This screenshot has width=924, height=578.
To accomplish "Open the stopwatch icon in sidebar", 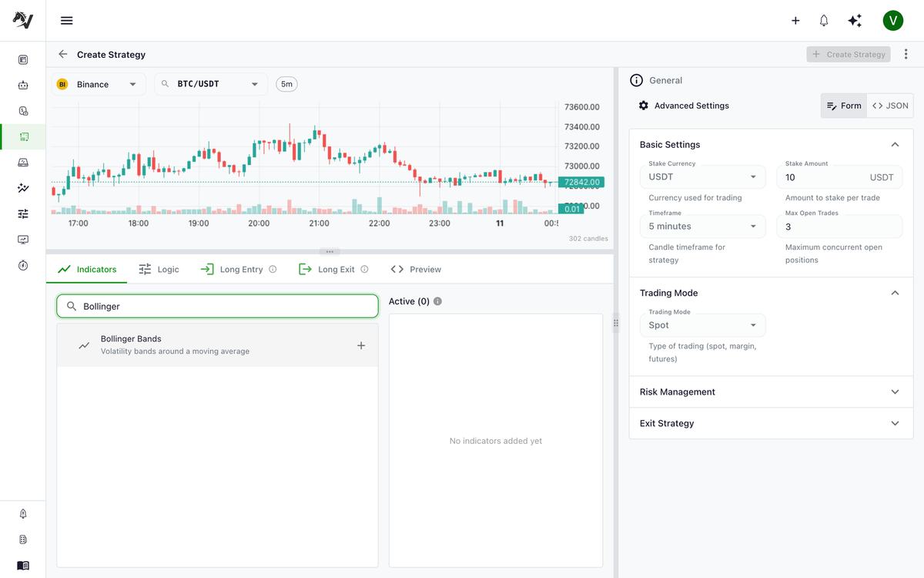I will tap(23, 265).
